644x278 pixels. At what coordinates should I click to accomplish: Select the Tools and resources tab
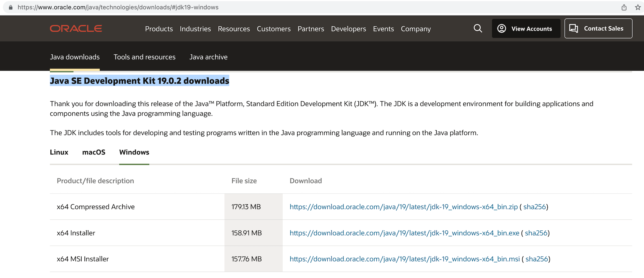click(x=144, y=57)
